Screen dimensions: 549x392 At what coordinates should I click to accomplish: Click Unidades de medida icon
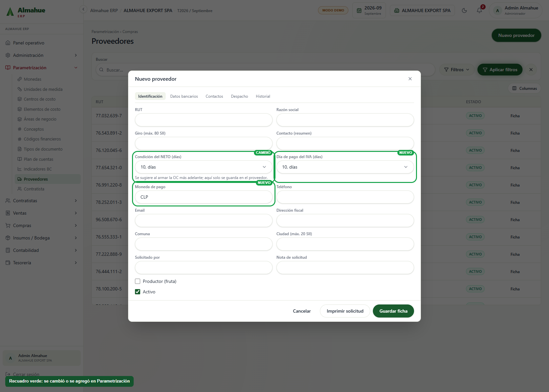[20, 89]
